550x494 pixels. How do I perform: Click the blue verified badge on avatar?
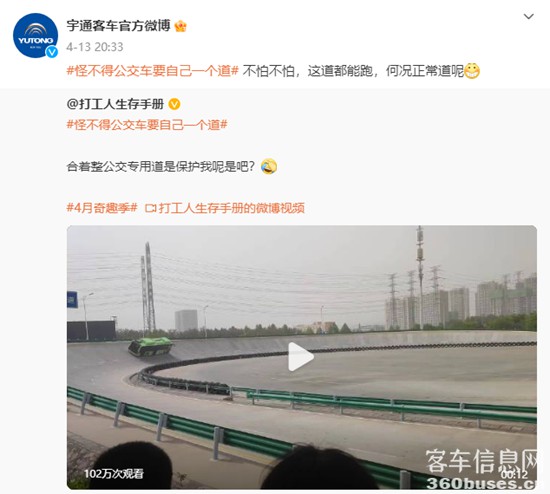(x=52, y=52)
